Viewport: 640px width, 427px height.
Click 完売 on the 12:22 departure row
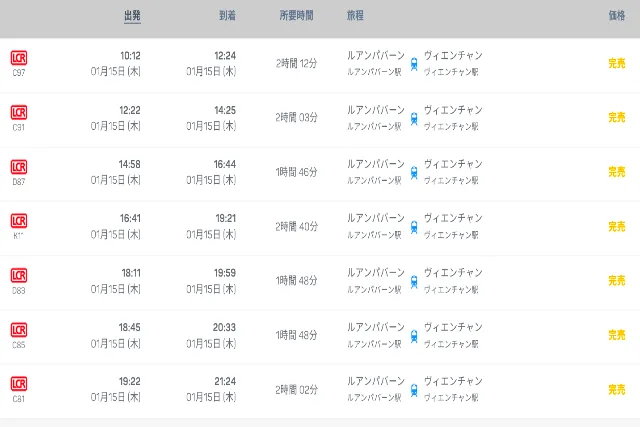[617, 118]
